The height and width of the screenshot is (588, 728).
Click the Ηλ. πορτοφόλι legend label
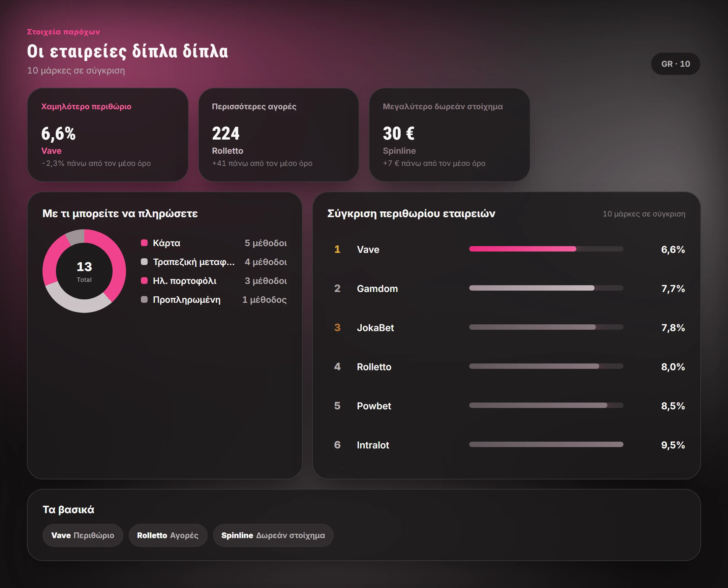point(185,281)
